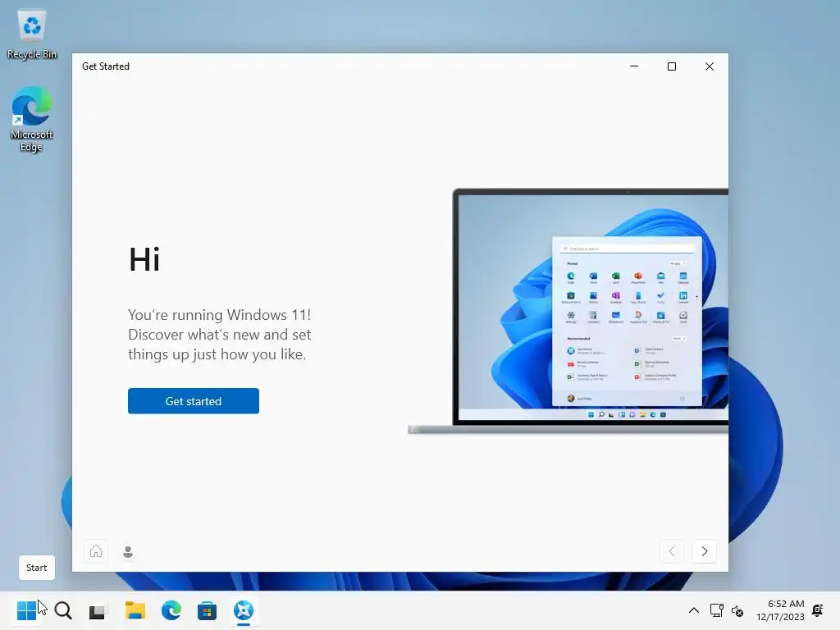Click the laptop illustration image
This screenshot has height=630, width=840.
[x=568, y=311]
